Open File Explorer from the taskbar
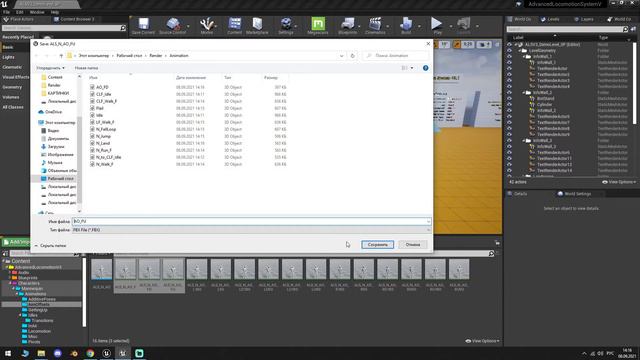Image resolution: width=640 pixels, height=360 pixels. click(41, 353)
